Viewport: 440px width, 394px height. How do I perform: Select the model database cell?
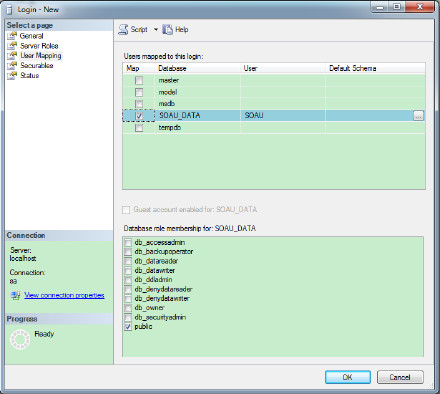198,92
